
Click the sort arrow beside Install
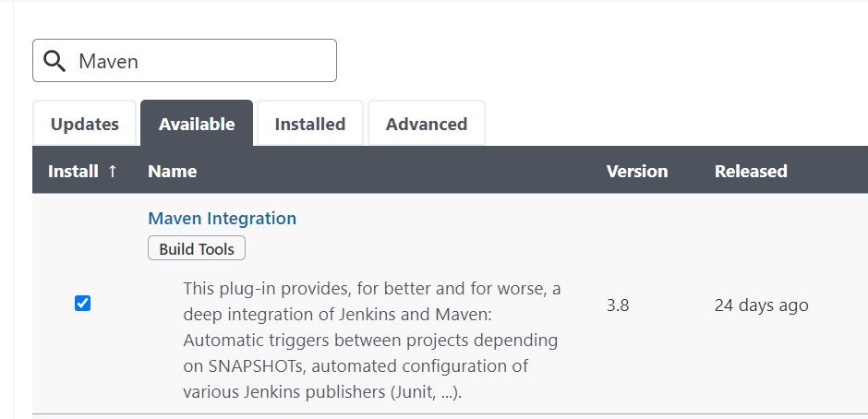tap(113, 171)
